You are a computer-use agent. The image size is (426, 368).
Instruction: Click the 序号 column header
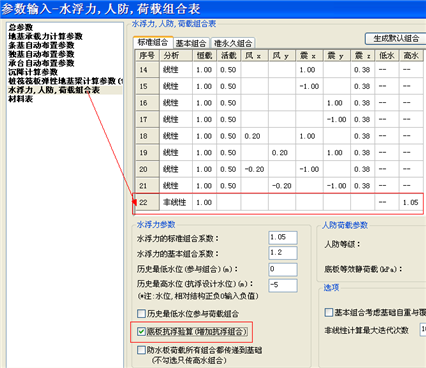coord(147,56)
